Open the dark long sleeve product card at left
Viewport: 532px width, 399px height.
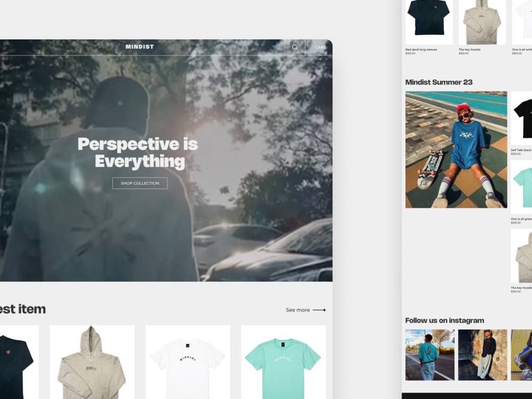[x=19, y=362]
